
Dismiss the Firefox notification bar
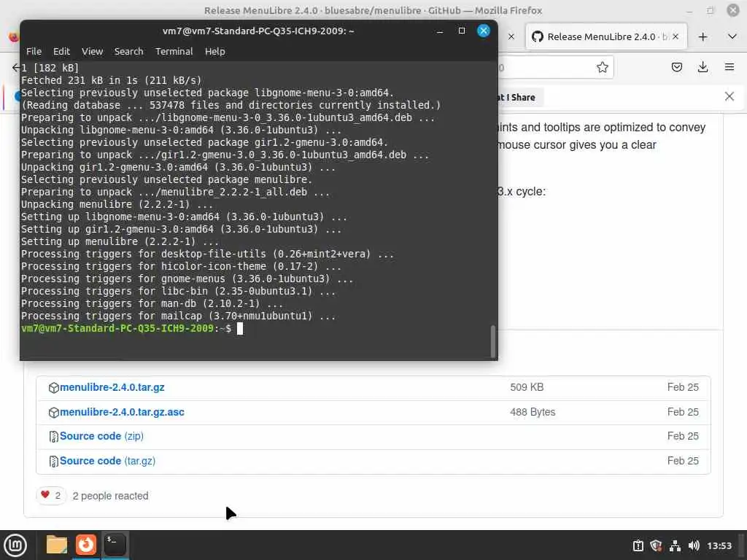click(x=729, y=97)
